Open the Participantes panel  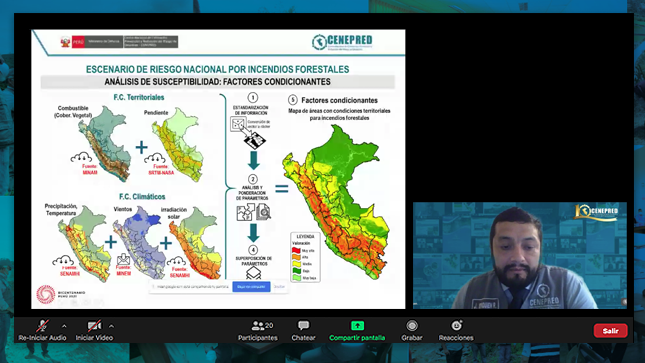click(258, 330)
